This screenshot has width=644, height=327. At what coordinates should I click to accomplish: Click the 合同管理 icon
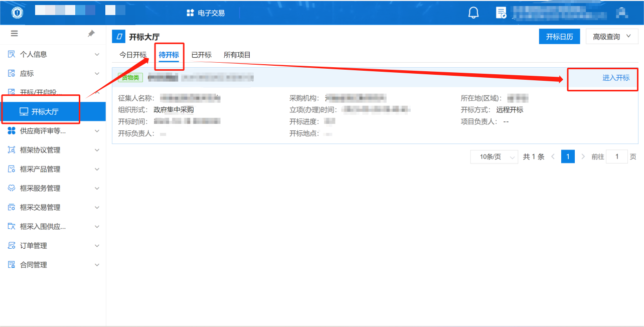pyautogui.click(x=12, y=265)
